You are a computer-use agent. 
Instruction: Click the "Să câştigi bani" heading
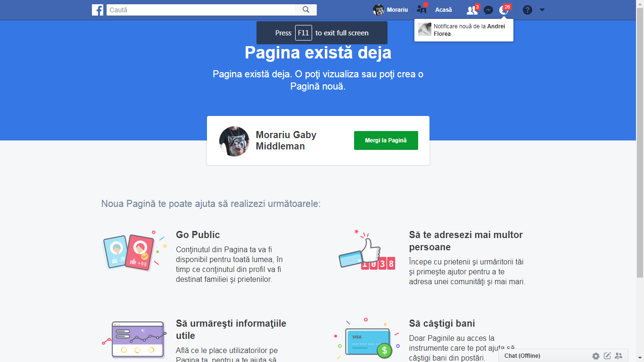click(442, 323)
